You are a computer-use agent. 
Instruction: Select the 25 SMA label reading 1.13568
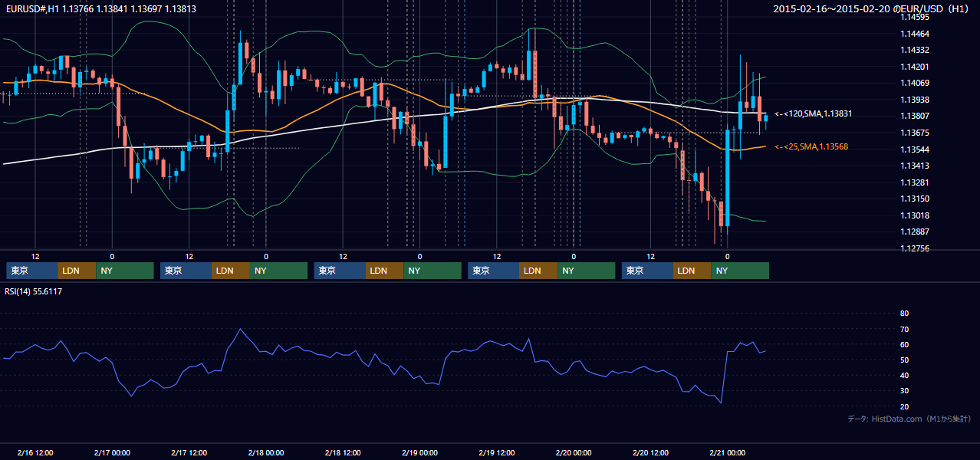(x=813, y=146)
